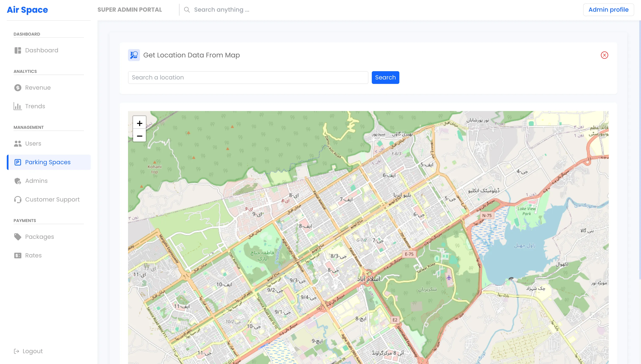The image size is (641, 364).
Task: Click the Admins shield icon
Action: click(18, 181)
